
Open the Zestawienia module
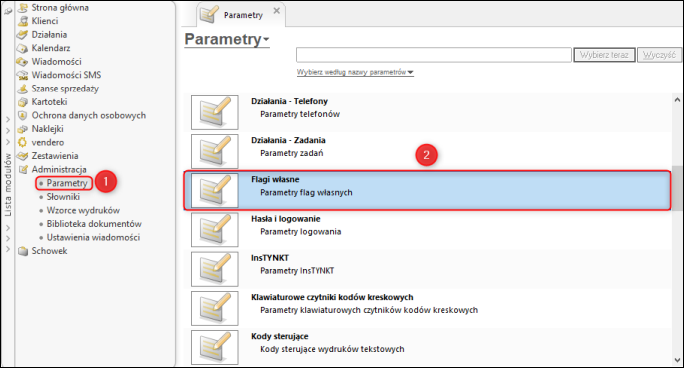tap(55, 156)
